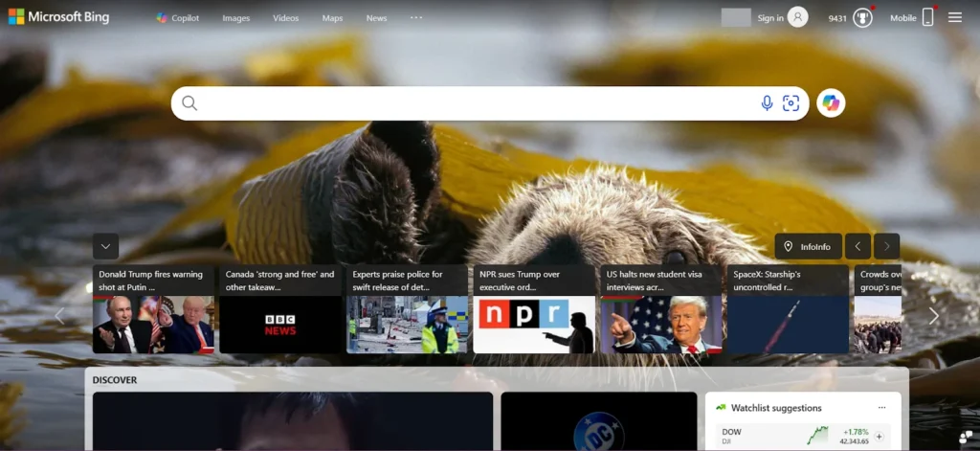This screenshot has width=980, height=451.
Task: Open the hamburger settings menu
Action: pyautogui.click(x=954, y=17)
